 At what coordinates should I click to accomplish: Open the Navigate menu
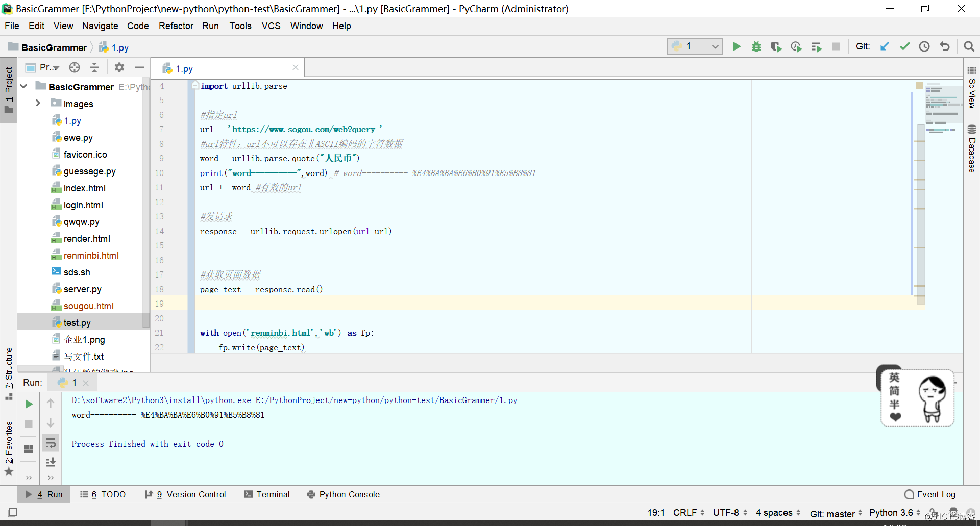tap(100, 26)
